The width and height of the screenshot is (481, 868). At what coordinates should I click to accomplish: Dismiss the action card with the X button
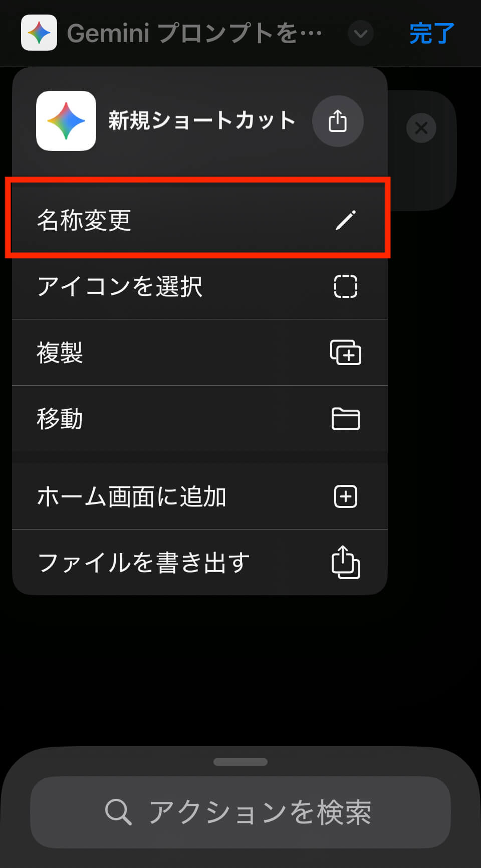[x=421, y=128]
